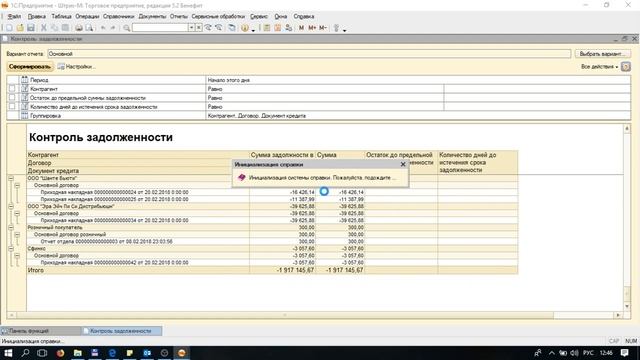
Task: Click the Итого total row label
Action: [36, 270]
